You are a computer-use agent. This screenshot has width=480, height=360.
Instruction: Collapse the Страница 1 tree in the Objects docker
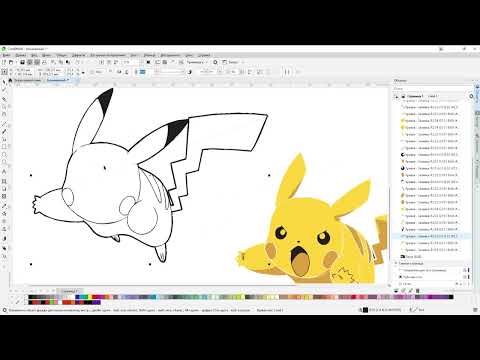pos(396,97)
